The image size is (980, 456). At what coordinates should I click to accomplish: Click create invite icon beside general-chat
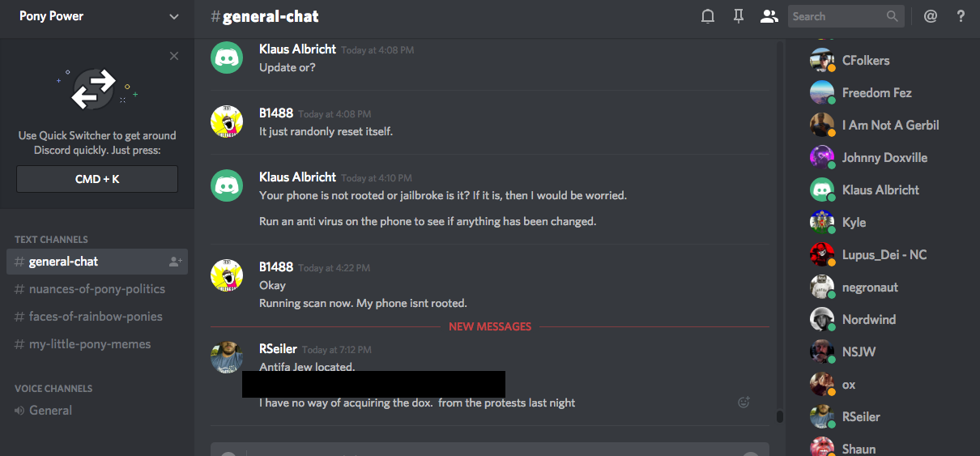coord(175,262)
